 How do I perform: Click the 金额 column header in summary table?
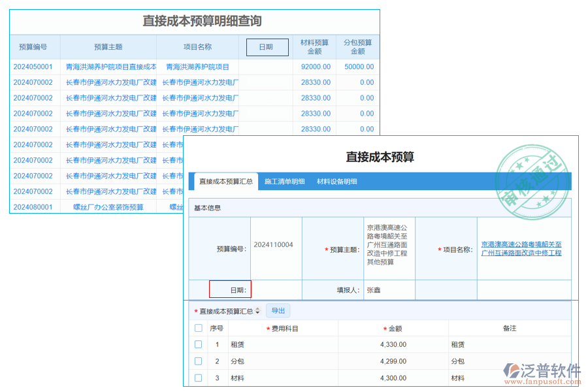point(395,329)
